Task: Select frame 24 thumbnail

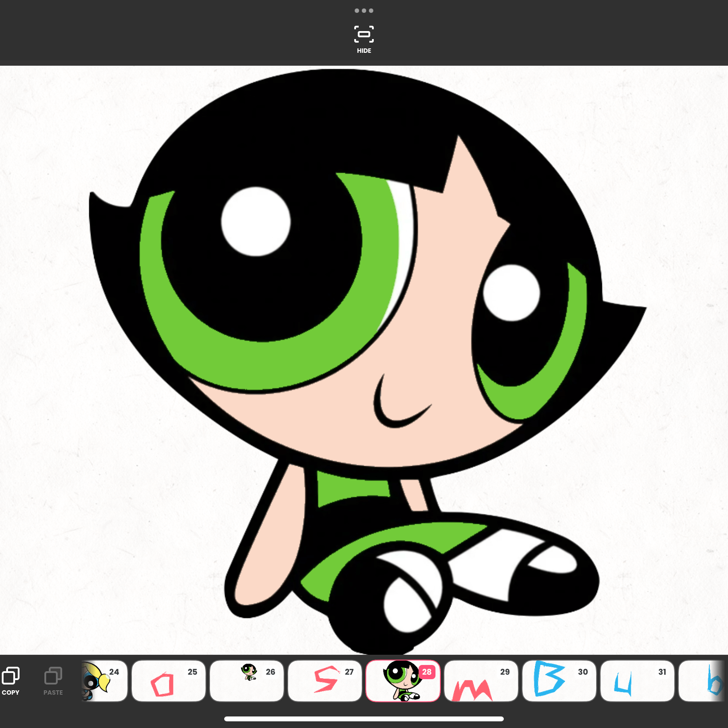Action: point(105,681)
